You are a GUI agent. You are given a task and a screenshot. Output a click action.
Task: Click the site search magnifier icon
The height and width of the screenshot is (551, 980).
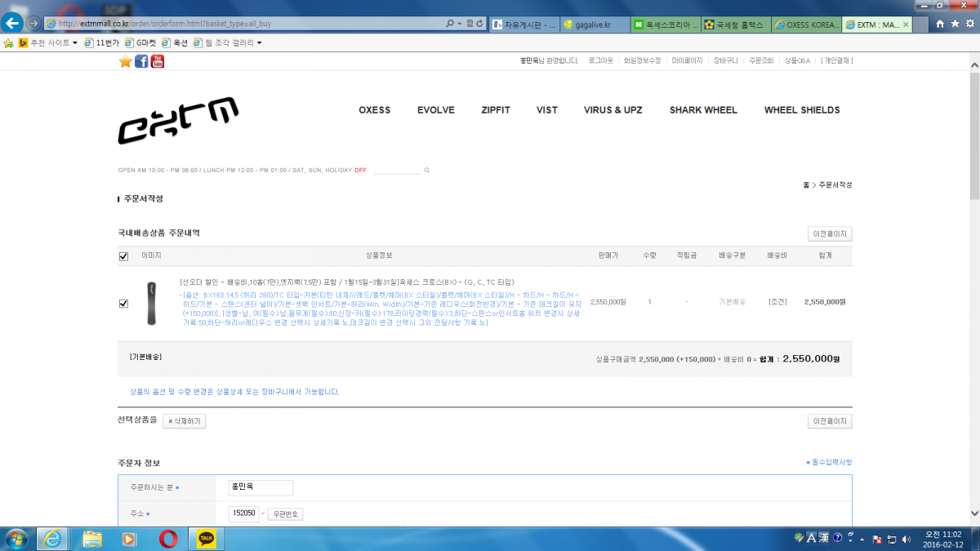426,171
